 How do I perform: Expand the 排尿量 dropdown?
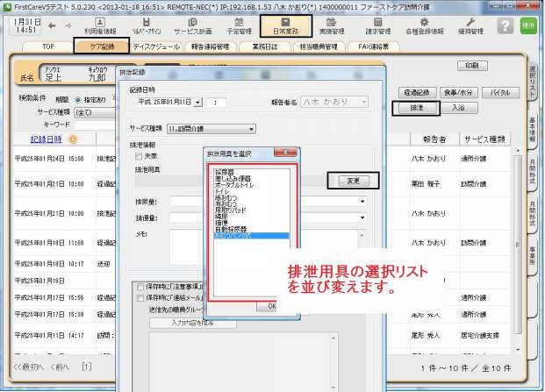362,200
